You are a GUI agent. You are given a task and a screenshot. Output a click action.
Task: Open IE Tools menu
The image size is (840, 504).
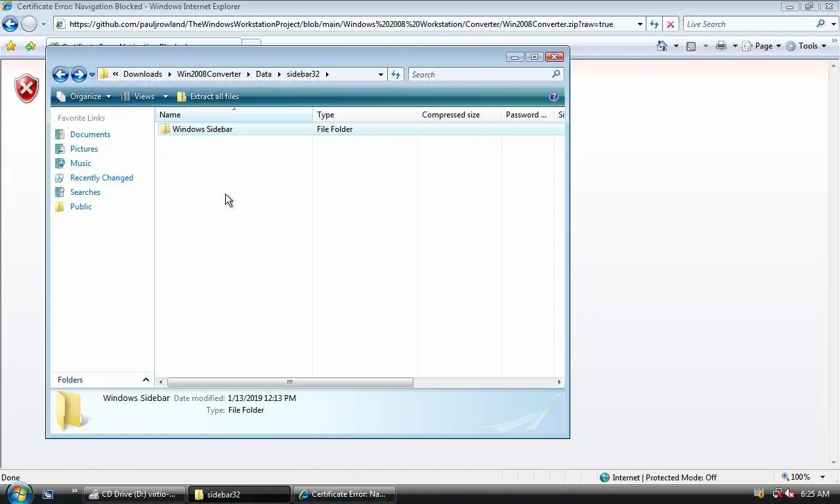[807, 46]
